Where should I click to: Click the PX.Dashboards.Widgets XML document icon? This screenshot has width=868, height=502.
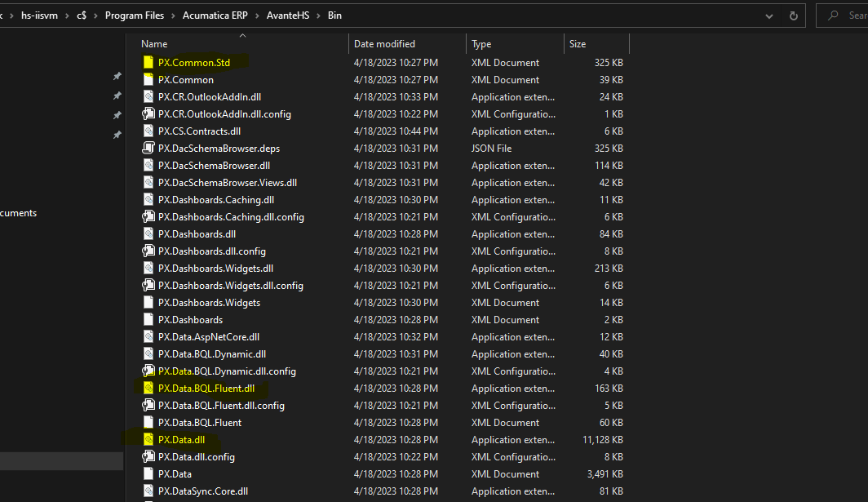click(x=148, y=303)
